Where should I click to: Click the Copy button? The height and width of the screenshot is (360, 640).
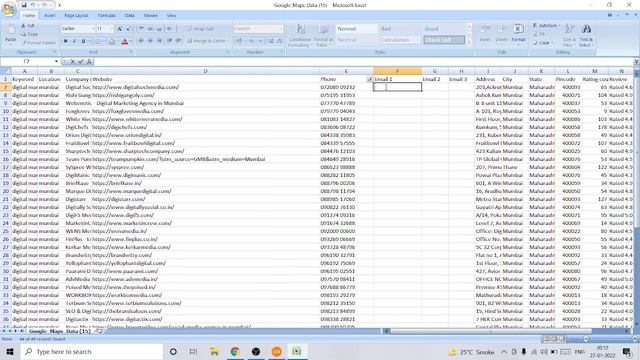29,34
